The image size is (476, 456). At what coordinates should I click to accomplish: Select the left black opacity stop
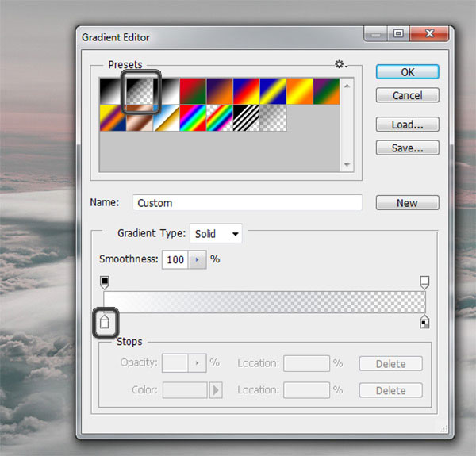[x=105, y=282]
